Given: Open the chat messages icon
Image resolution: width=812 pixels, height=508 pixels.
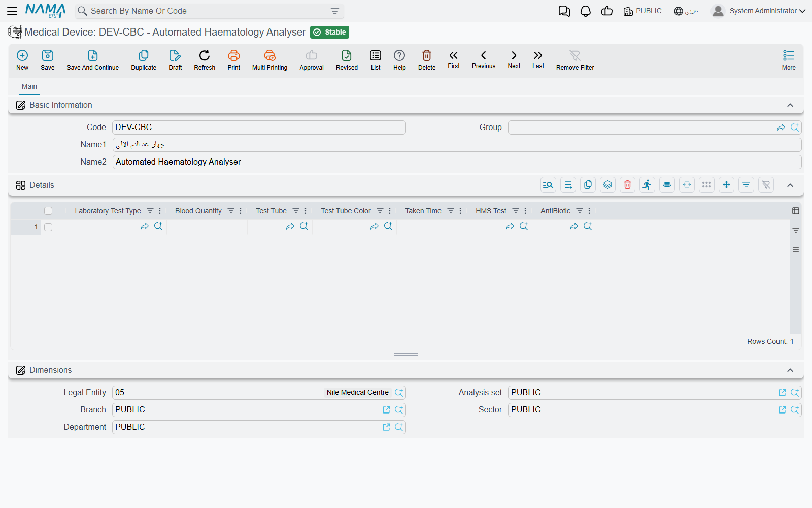Looking at the screenshot, I should pos(564,11).
